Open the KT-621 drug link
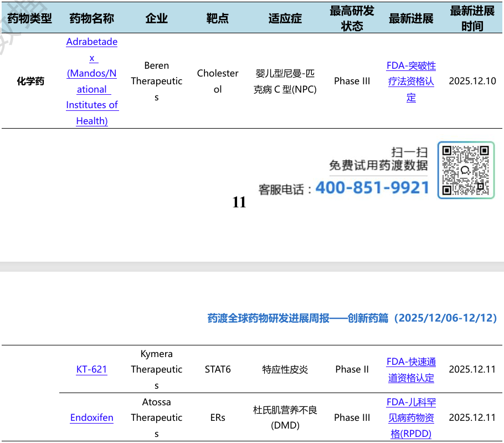 (91, 369)
